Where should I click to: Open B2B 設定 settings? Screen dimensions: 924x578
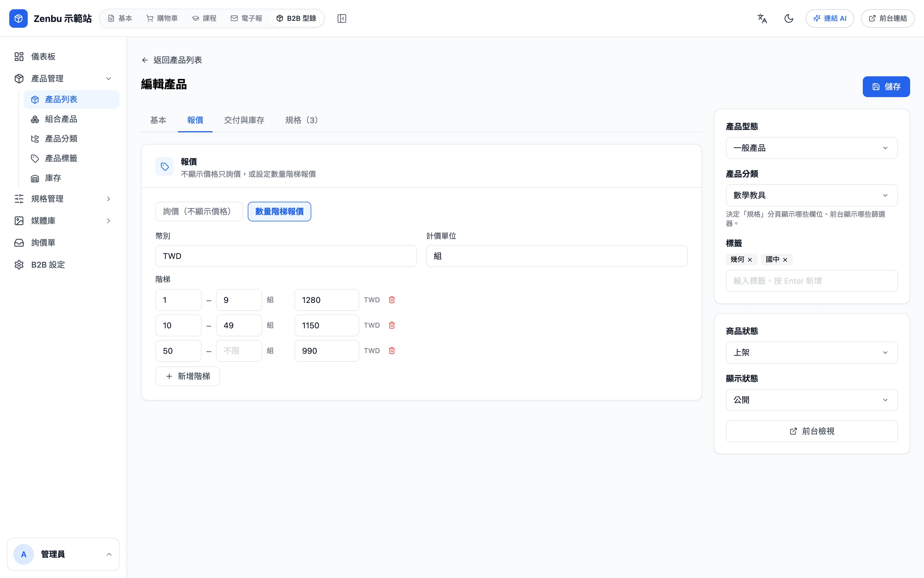click(64, 264)
